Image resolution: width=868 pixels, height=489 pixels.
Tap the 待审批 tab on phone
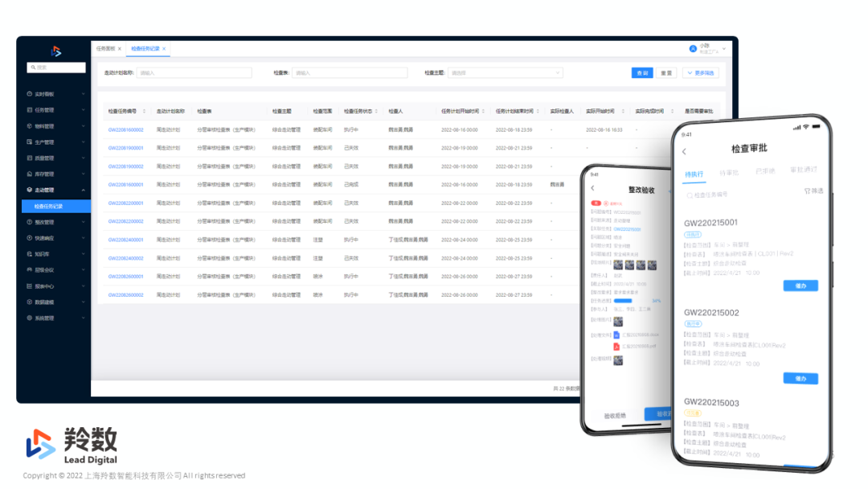pos(729,173)
